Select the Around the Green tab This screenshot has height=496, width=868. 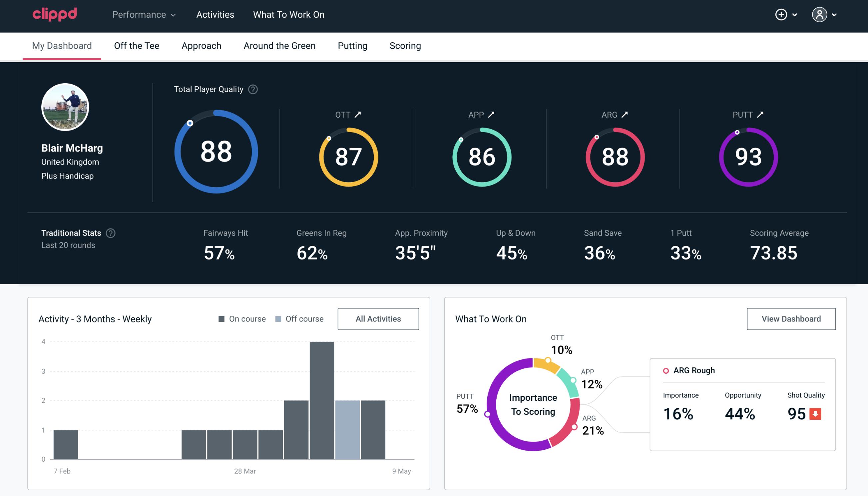(279, 45)
